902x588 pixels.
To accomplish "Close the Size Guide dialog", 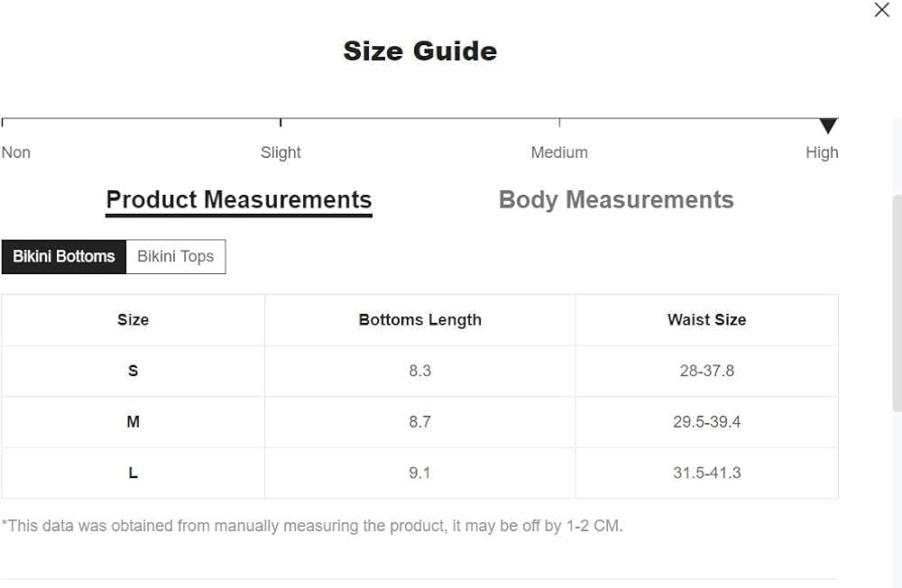I will (x=881, y=11).
